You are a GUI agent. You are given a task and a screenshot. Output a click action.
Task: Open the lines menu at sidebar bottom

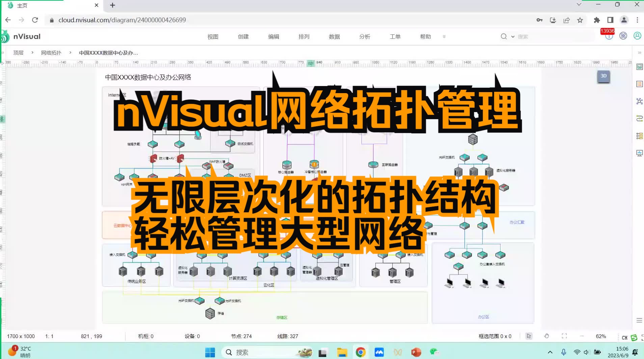click(639, 320)
